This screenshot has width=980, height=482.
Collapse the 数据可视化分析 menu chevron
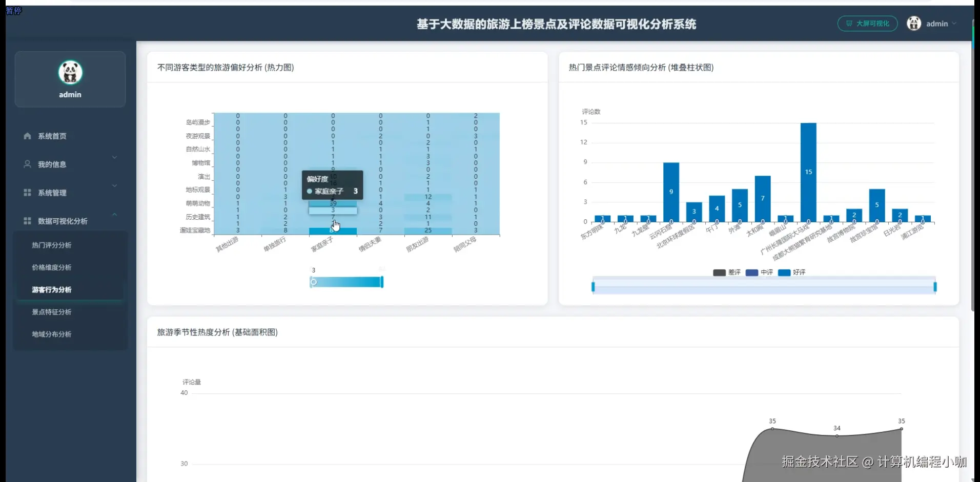tap(114, 214)
